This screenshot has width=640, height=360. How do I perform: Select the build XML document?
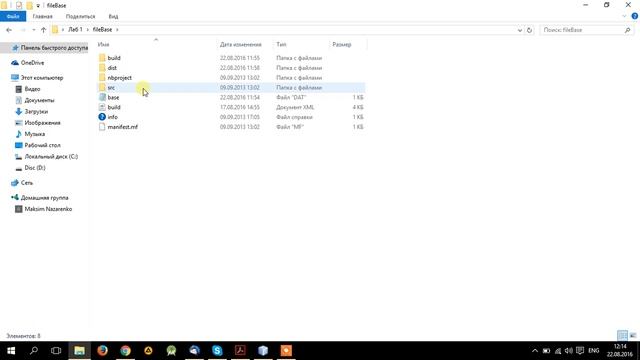(x=114, y=107)
